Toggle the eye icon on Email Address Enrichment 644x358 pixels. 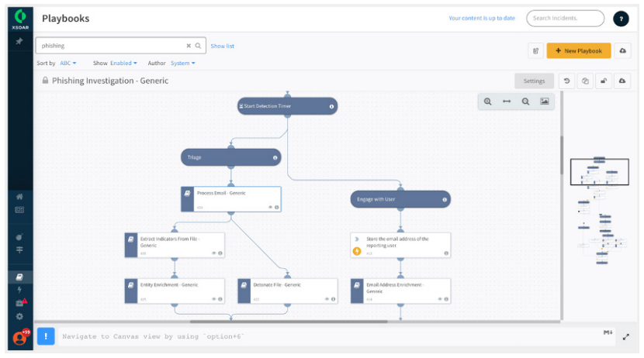440,299
